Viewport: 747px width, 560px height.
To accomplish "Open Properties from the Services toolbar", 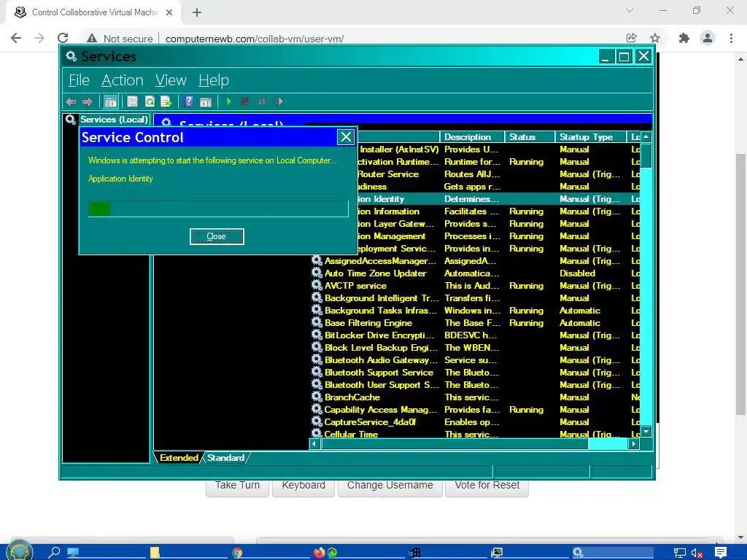I will click(x=133, y=101).
